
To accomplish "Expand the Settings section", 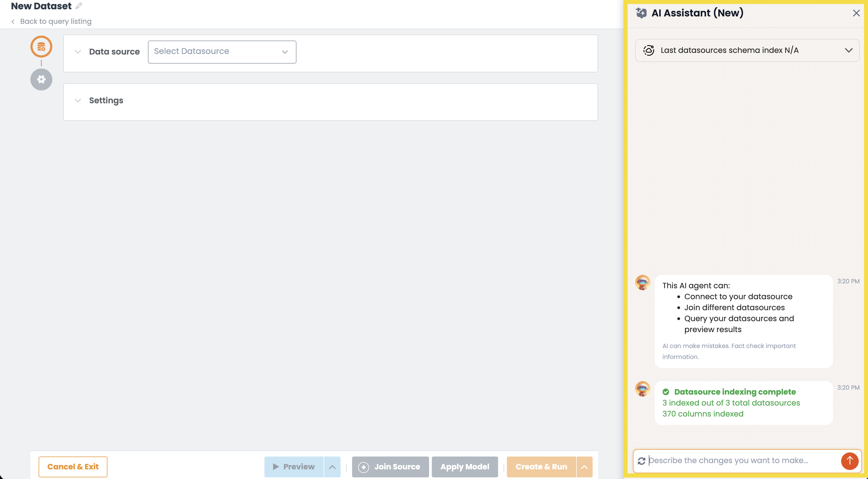I will [x=78, y=101].
